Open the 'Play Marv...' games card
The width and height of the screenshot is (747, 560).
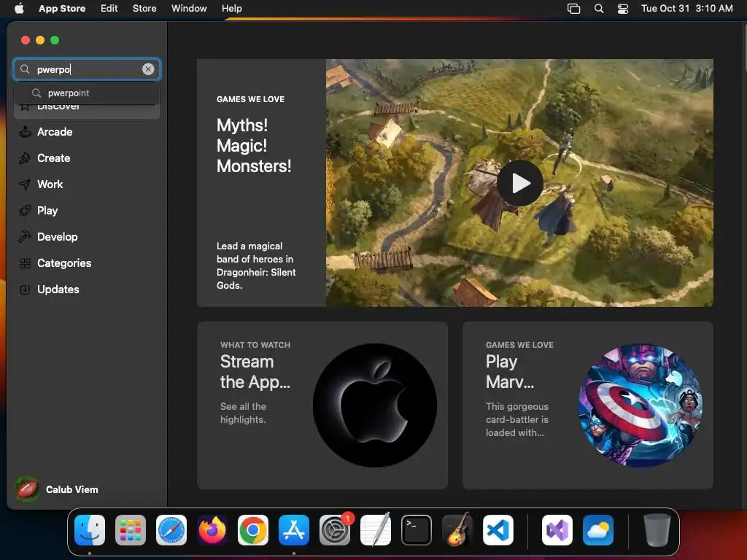click(588, 405)
